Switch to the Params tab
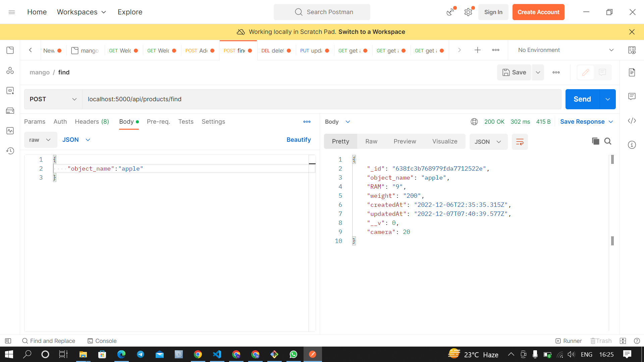This screenshot has width=644, height=362. point(35,122)
